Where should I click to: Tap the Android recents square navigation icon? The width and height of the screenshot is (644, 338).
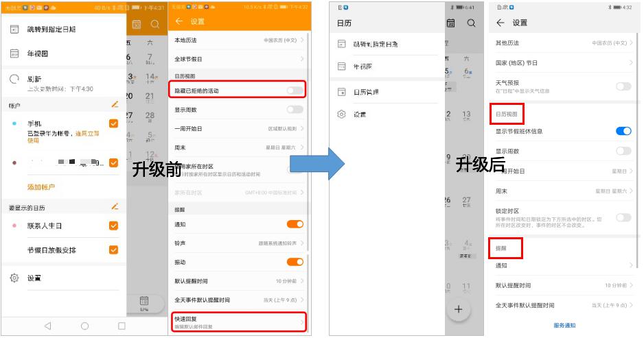point(122,326)
